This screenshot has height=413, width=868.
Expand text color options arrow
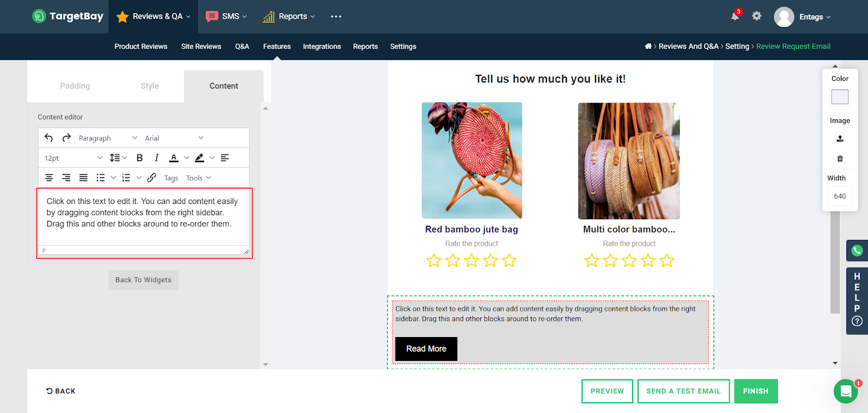[187, 158]
